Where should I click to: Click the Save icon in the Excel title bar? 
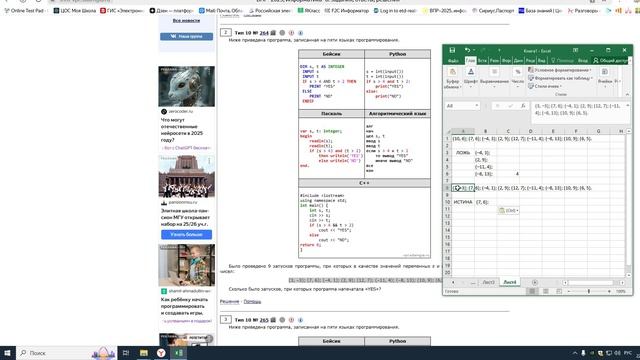(x=452, y=50)
